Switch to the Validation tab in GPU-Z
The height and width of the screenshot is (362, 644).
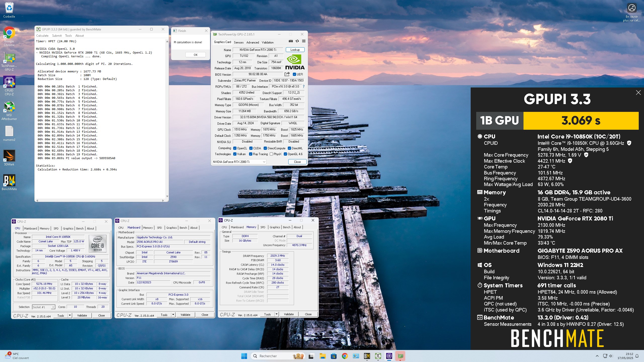267,42
